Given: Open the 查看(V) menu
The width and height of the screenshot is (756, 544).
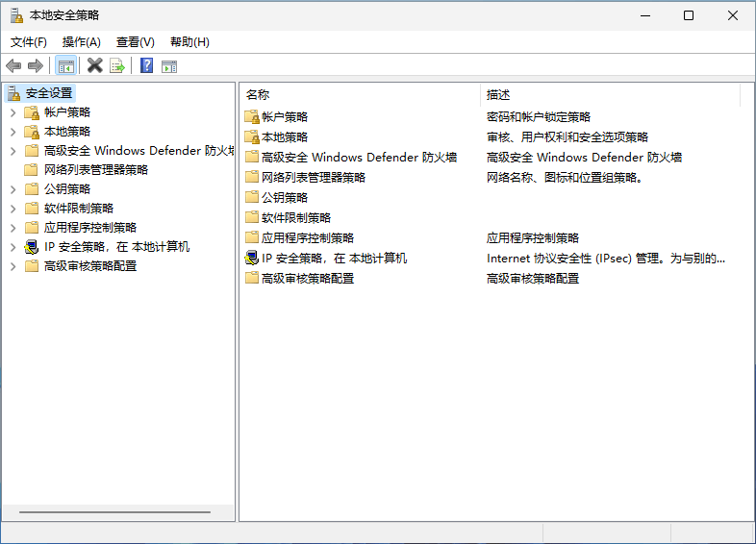Looking at the screenshot, I should click(135, 42).
